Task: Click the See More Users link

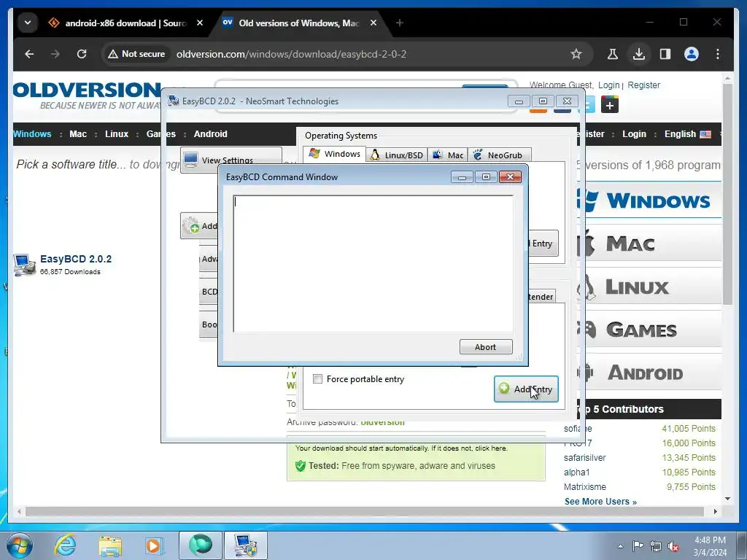Action: pos(600,502)
